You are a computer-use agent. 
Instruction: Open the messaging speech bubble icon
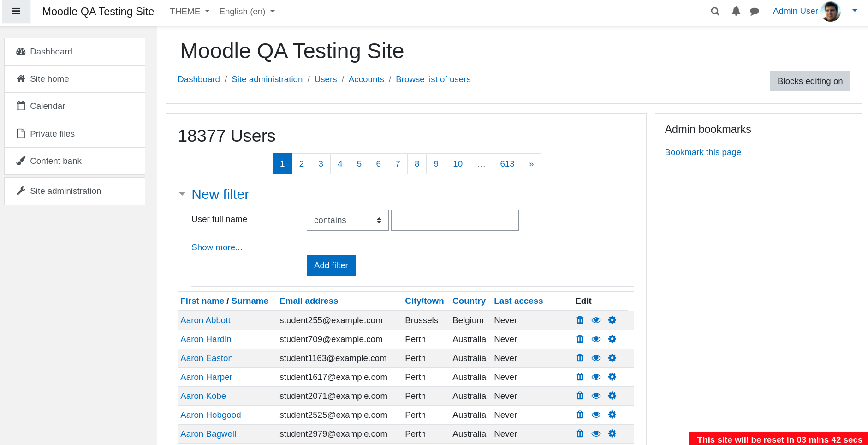(x=755, y=12)
